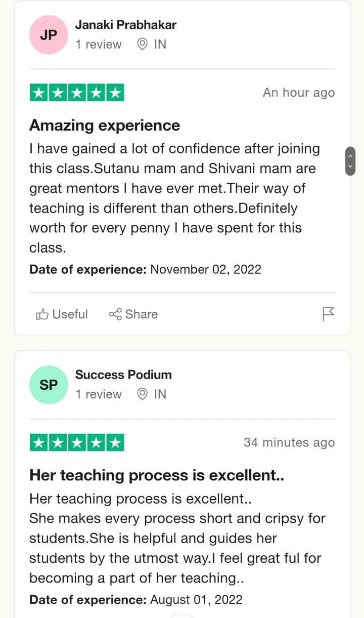Click the thumbs-up Useful icon
364x618 pixels.
tap(42, 315)
